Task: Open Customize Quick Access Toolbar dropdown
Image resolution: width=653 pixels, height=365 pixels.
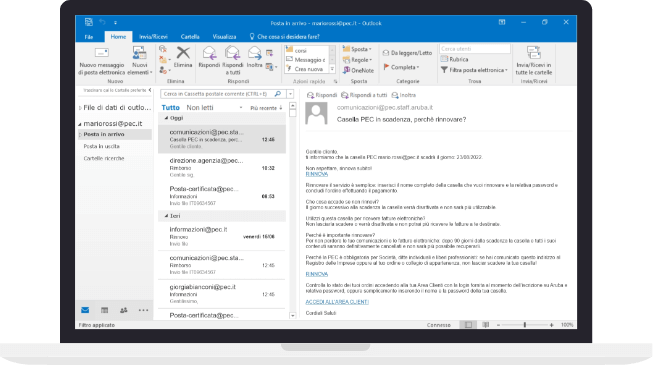Action: 115,22
